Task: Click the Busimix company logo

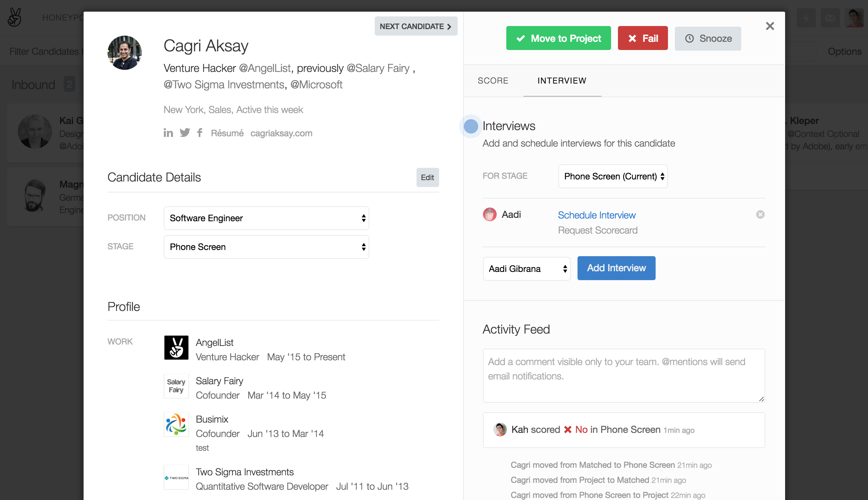Action: pos(176,424)
